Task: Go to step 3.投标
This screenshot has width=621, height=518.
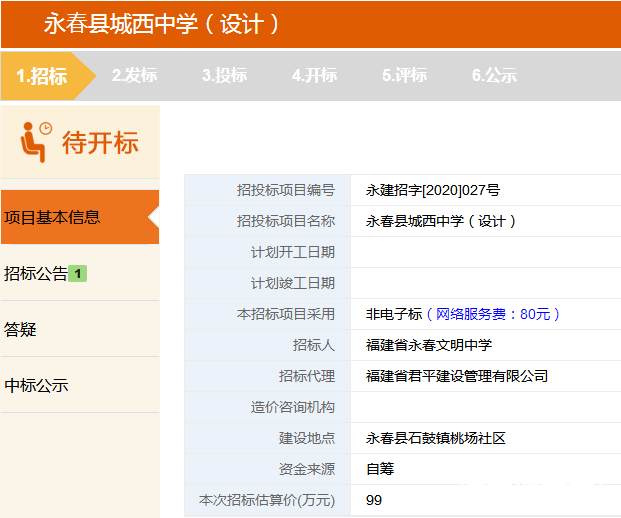Action: click(225, 75)
